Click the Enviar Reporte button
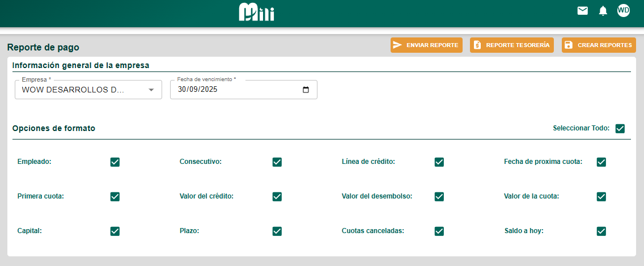The image size is (644, 266). (x=426, y=45)
